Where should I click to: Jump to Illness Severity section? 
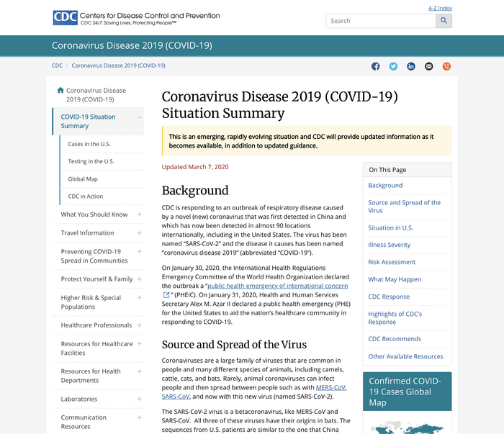click(x=390, y=245)
